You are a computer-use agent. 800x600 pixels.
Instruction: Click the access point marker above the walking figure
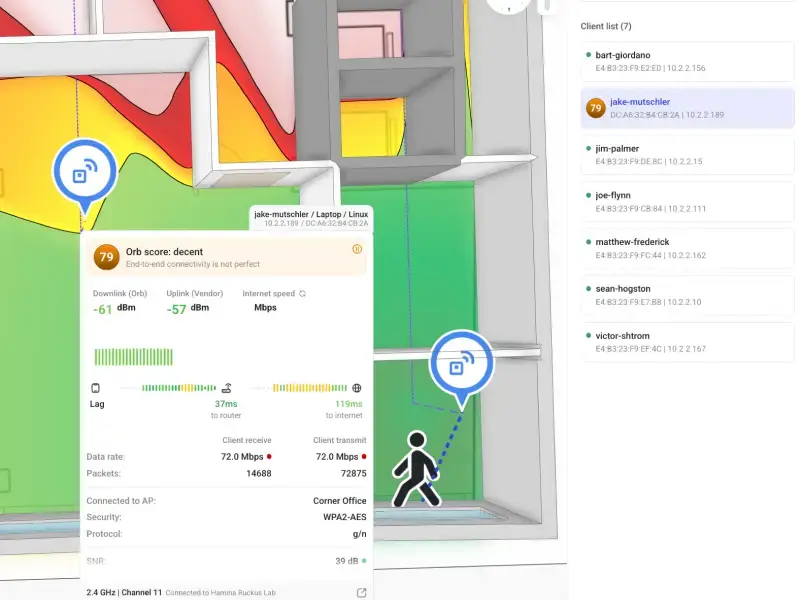(461, 365)
